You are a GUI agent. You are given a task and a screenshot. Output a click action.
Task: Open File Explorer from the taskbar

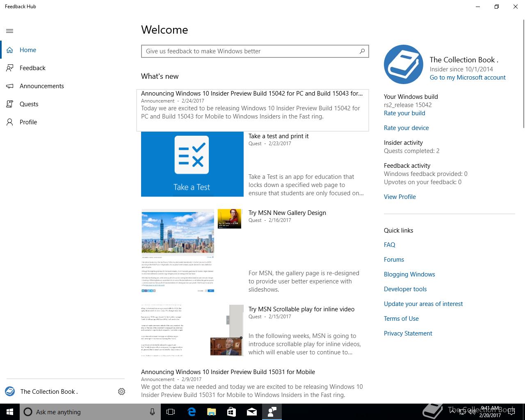pos(212,412)
